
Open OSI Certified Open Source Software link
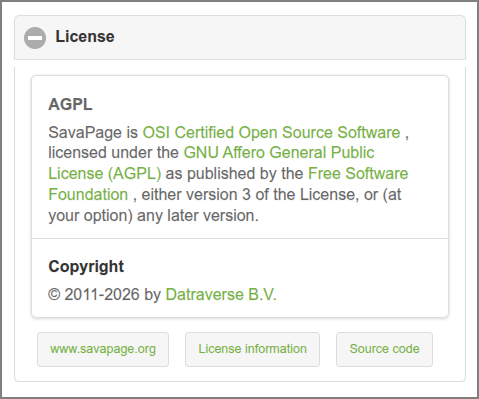point(271,132)
